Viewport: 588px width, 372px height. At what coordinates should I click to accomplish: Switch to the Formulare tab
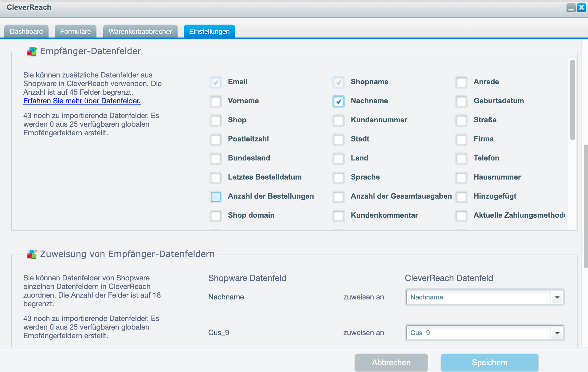click(76, 31)
